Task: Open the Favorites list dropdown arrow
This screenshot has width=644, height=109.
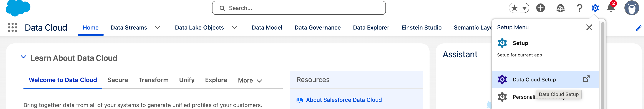Action: 524,8
